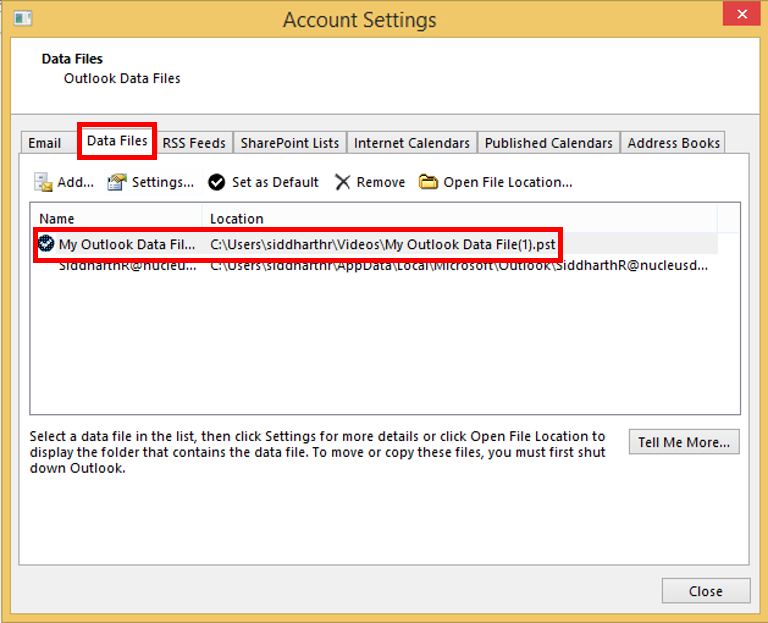Click the Remove label text
The image size is (768, 623).
coord(381,182)
